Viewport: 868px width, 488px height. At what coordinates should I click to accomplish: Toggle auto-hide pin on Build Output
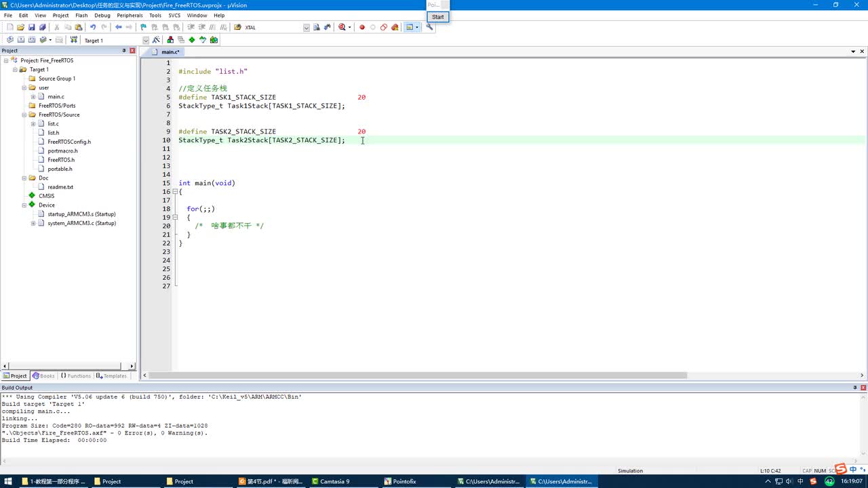tap(854, 388)
